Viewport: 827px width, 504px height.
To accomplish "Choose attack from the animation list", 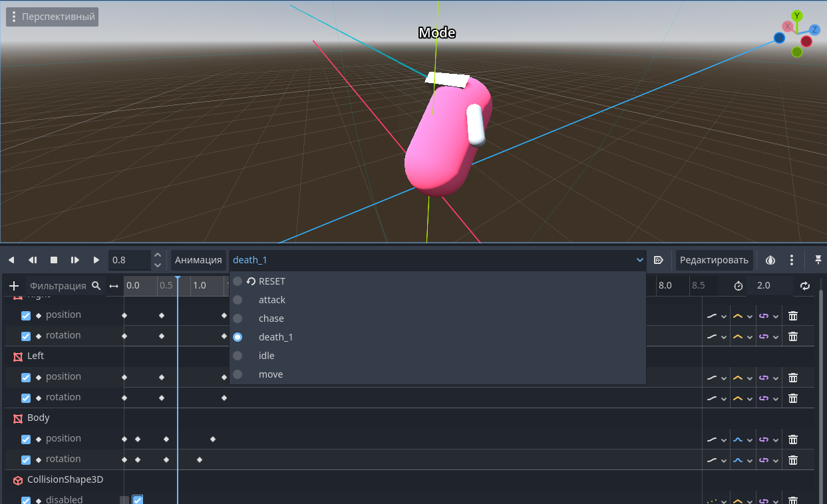I will (271, 300).
